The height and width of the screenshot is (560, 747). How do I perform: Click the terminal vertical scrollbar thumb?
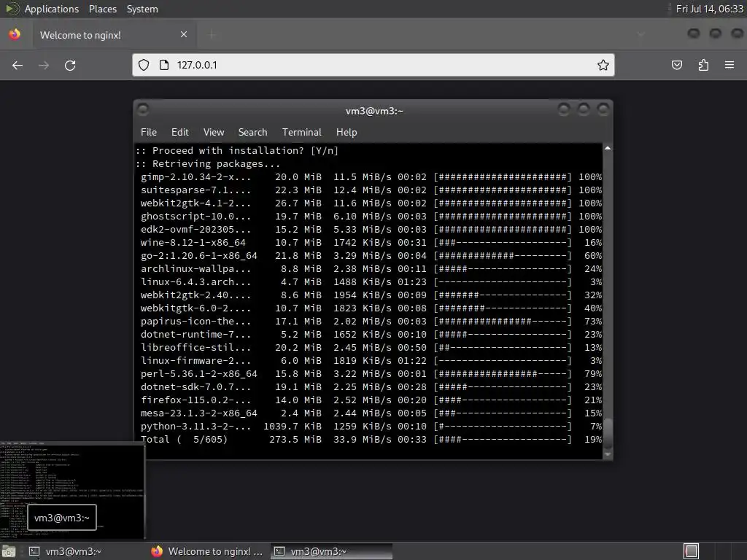[x=608, y=433]
